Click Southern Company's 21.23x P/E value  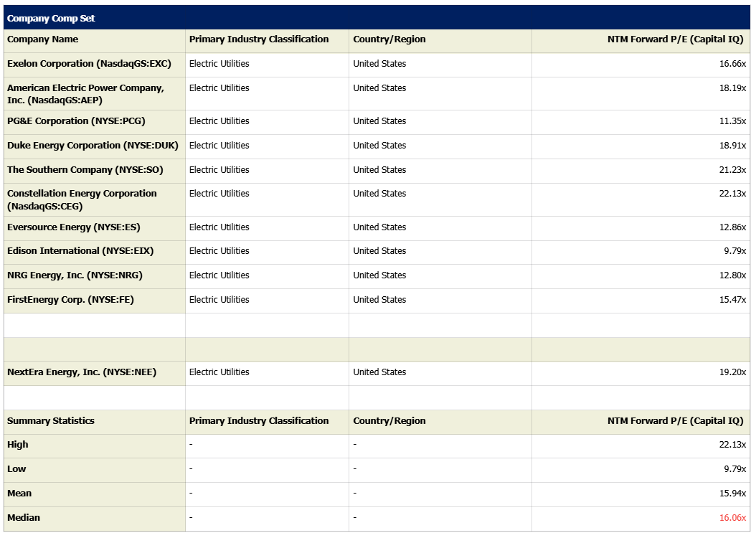coord(732,170)
